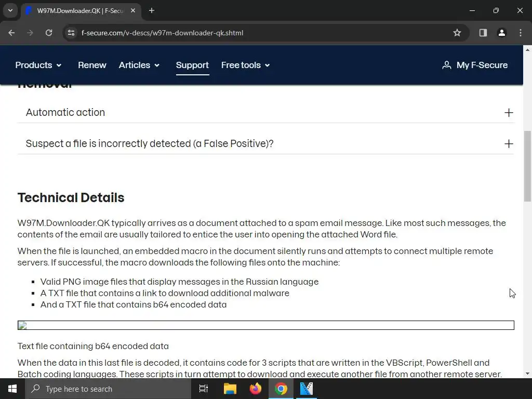Click the broken image placeholder
This screenshot has width=532, height=399.
[265, 325]
